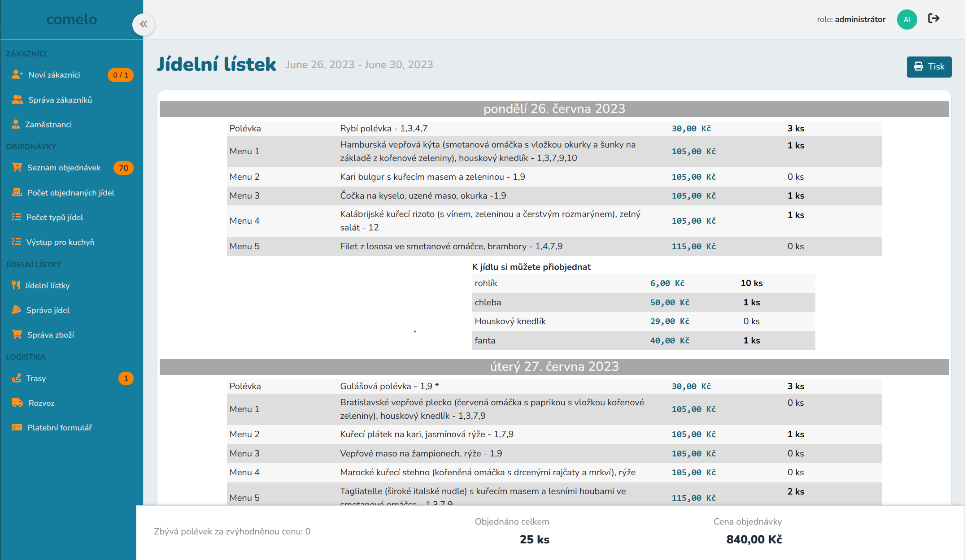The image size is (967, 560).
Task: Go to Počet objednaných jídel
Action: click(70, 193)
